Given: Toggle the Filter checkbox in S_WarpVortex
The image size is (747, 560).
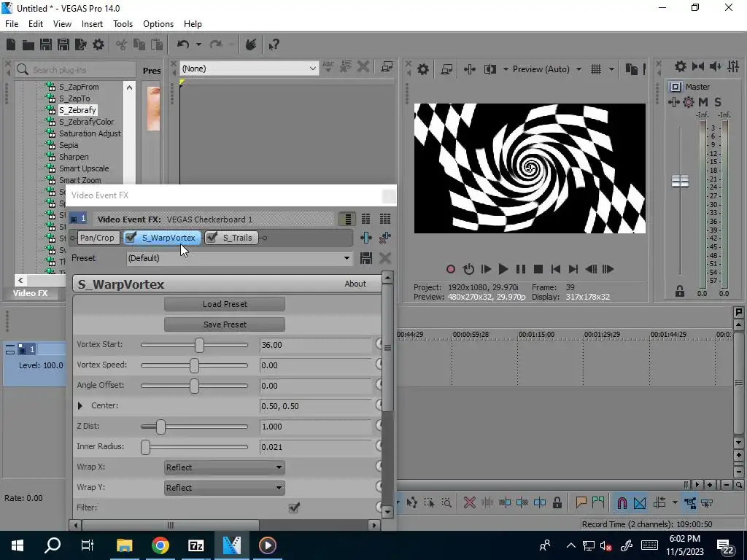Looking at the screenshot, I should [294, 507].
